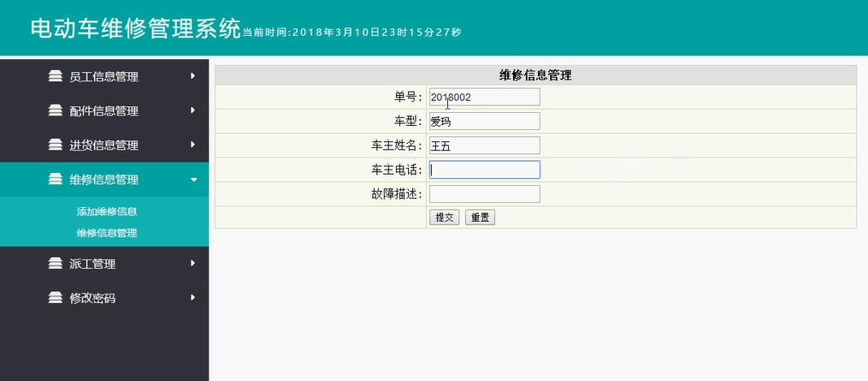The image size is (868, 381).
Task: Click the 电动车维修管理系统 header title
Action: tap(136, 28)
